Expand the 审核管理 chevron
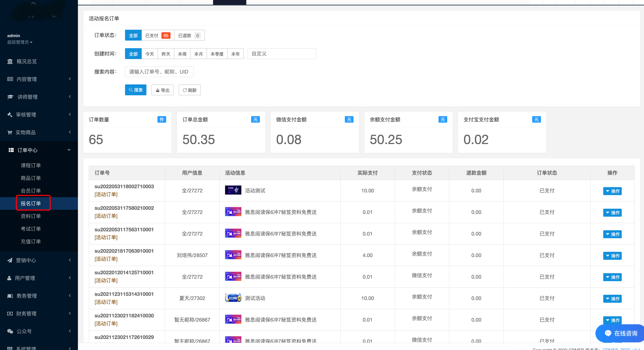 coord(70,114)
